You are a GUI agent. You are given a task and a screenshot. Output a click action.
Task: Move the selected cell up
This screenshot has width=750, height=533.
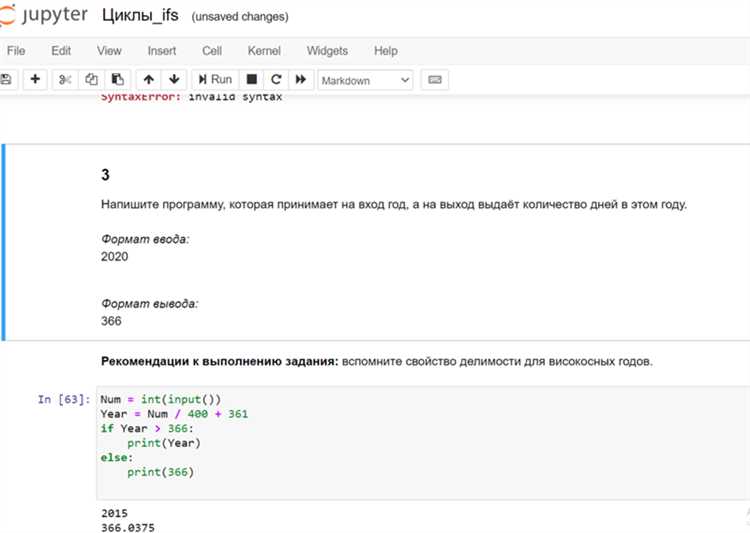point(149,79)
